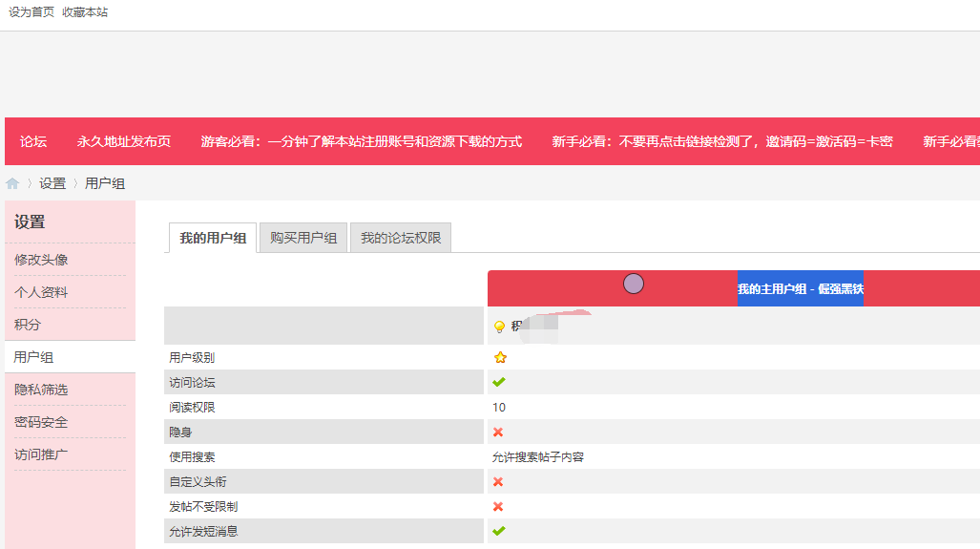Click the 设为首页 link at the top
Viewport: 980px width, 549px height.
pos(31,11)
